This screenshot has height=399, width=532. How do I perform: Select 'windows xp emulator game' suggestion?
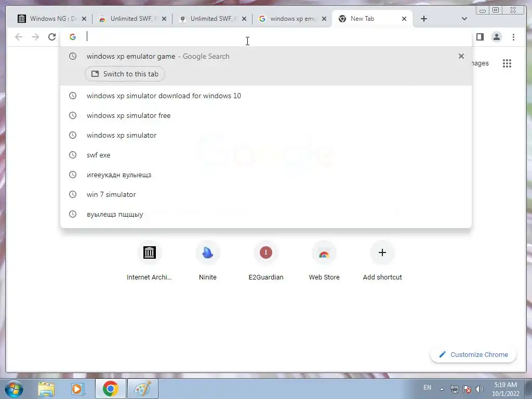[266, 66]
